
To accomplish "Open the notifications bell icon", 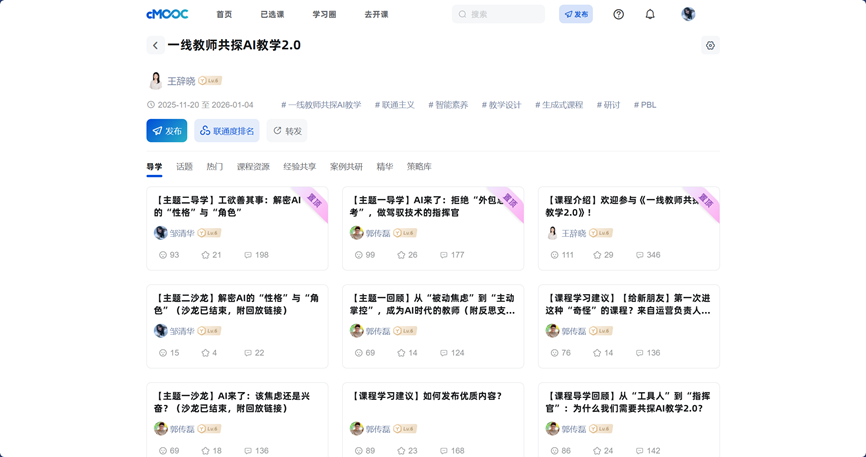I will [650, 14].
